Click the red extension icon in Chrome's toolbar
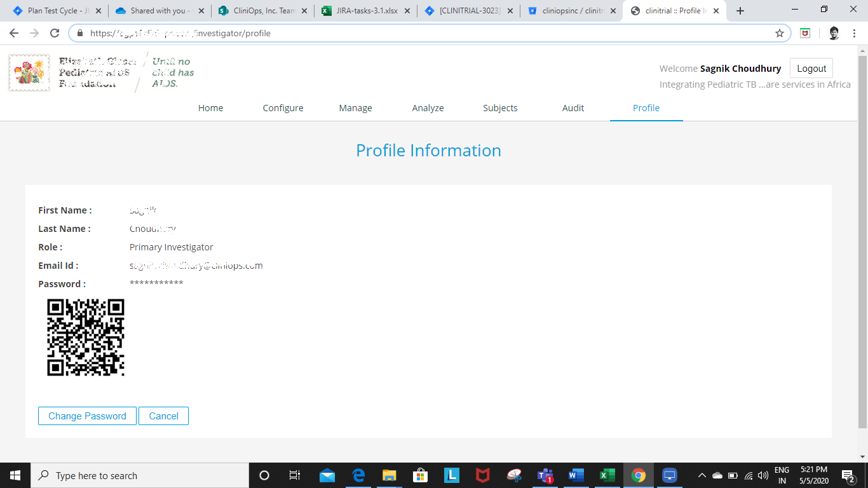 click(x=805, y=33)
